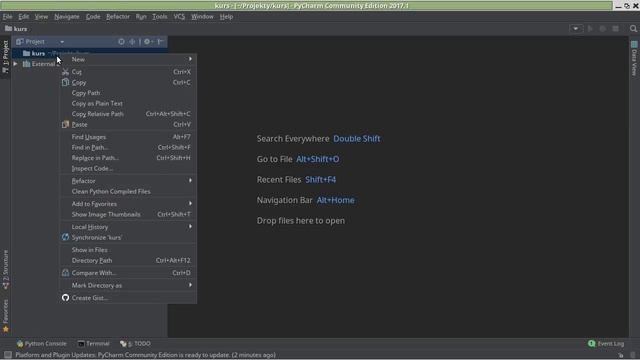Open the Event Log

coord(606,344)
